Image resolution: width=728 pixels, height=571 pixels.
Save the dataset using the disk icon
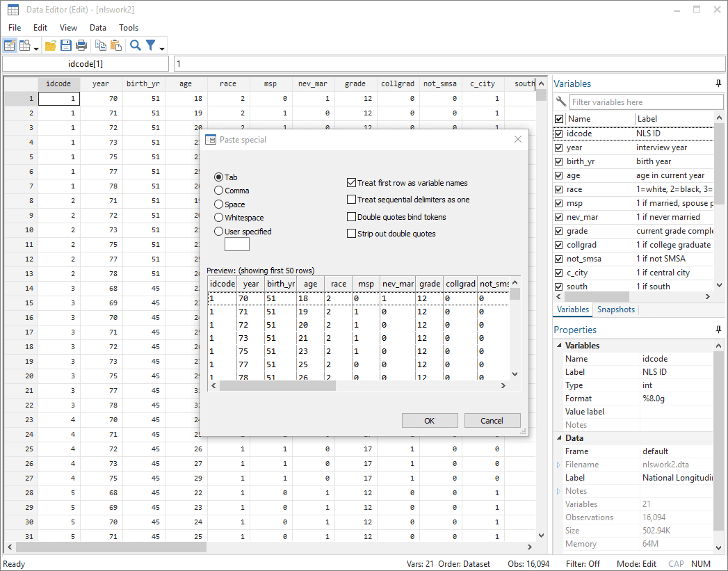(65, 45)
